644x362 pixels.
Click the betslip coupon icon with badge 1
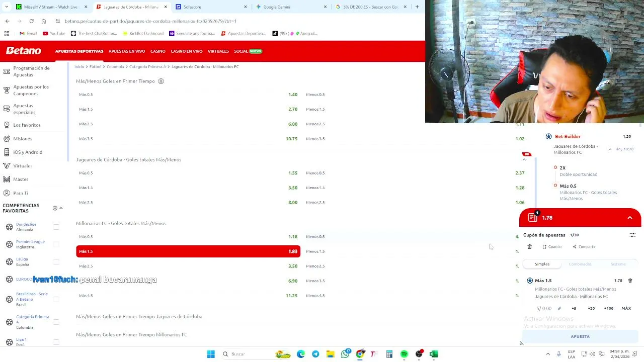click(x=533, y=217)
